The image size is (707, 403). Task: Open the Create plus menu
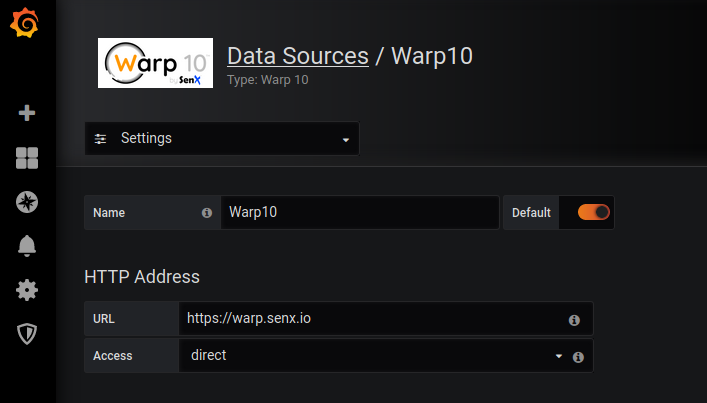[x=27, y=113]
